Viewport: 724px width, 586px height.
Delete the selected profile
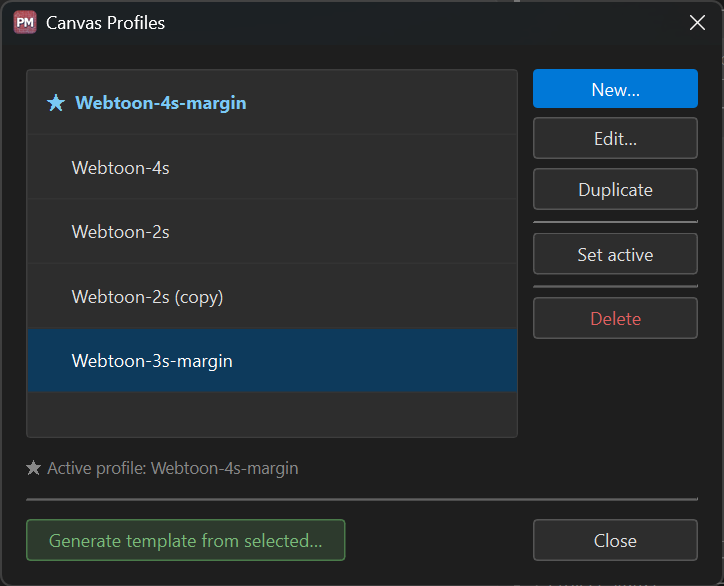[615, 318]
